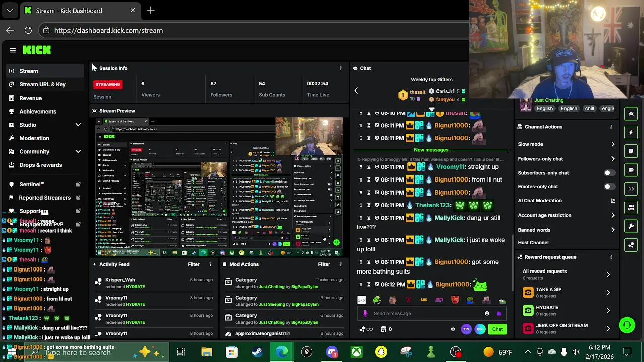Screen dimensions: 644x362
Task: Click the chat bubble sidebar icon
Action: [x=631, y=170]
